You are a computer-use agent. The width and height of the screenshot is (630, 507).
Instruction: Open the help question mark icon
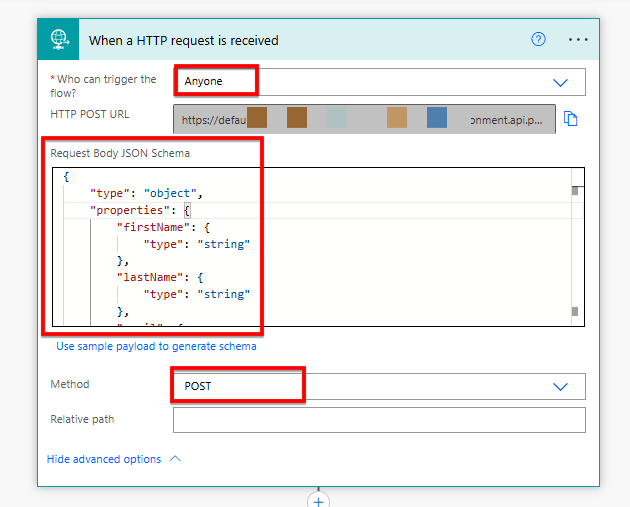[x=538, y=39]
